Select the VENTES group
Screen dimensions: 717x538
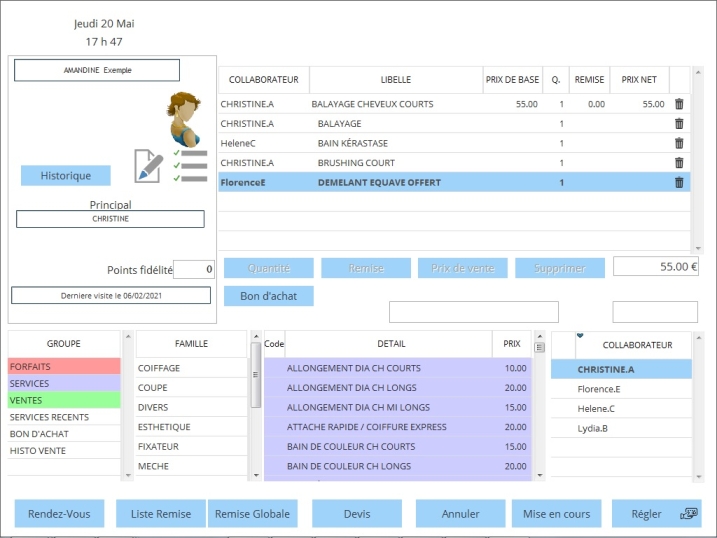64,400
